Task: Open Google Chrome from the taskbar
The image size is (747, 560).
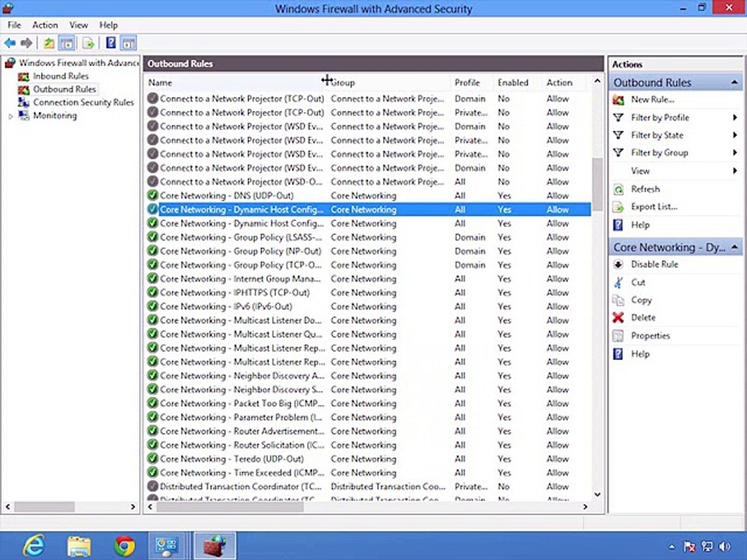Action: coord(124,546)
